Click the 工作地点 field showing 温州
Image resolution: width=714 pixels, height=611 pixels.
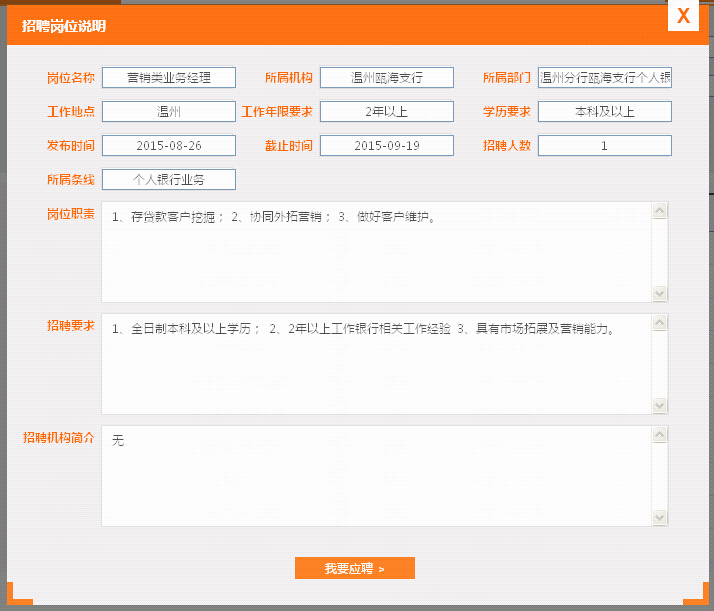168,112
